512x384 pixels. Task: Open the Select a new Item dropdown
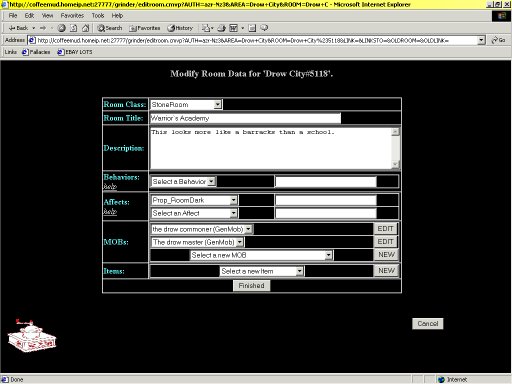pos(262,271)
